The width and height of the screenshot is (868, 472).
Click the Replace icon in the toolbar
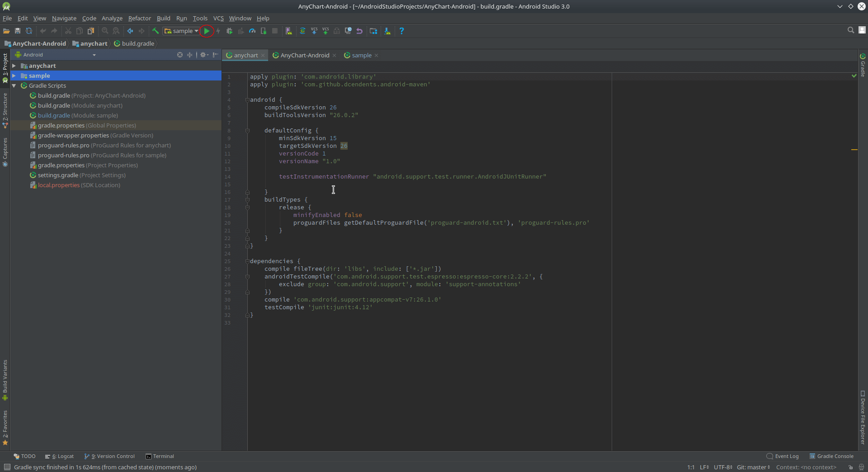116,31
